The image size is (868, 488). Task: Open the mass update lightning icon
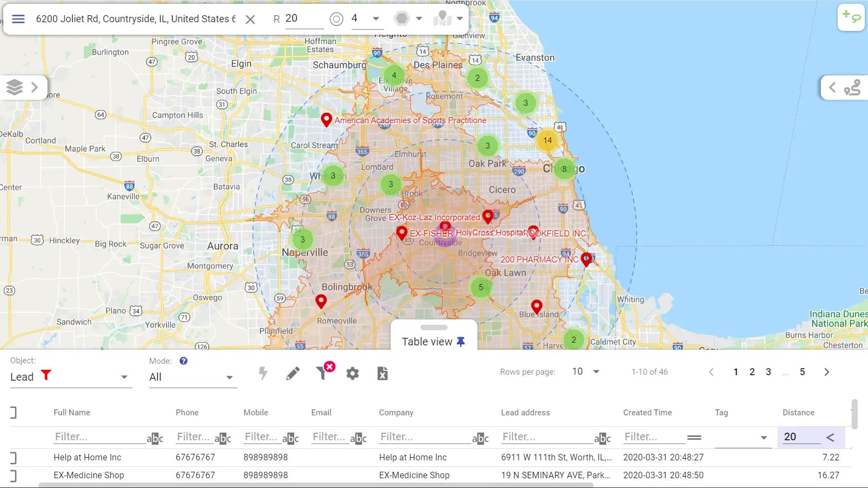(263, 373)
